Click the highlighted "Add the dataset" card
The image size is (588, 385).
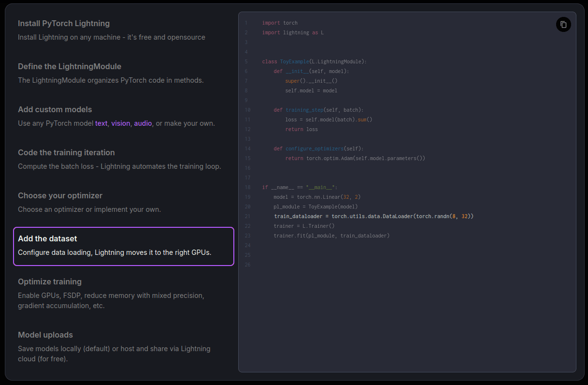(x=124, y=246)
